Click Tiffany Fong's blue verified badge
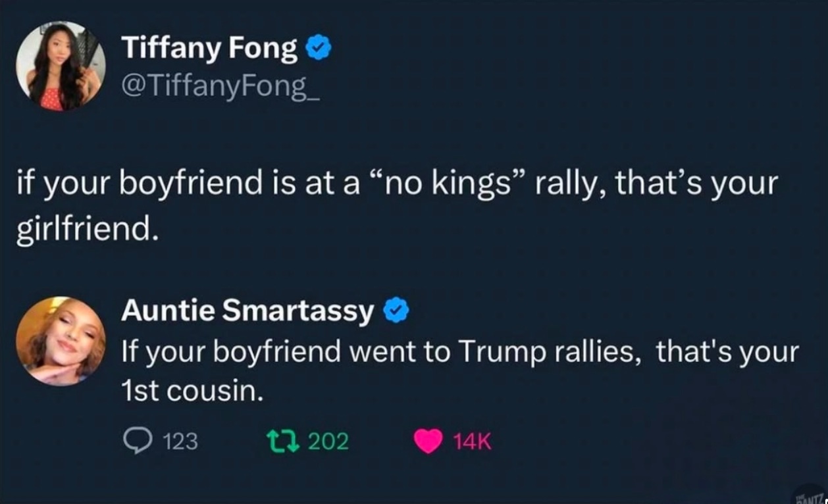The width and height of the screenshot is (828, 504). (318, 47)
